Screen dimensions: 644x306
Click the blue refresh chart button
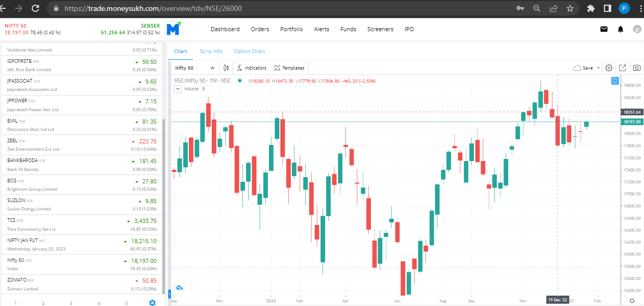coord(615,81)
